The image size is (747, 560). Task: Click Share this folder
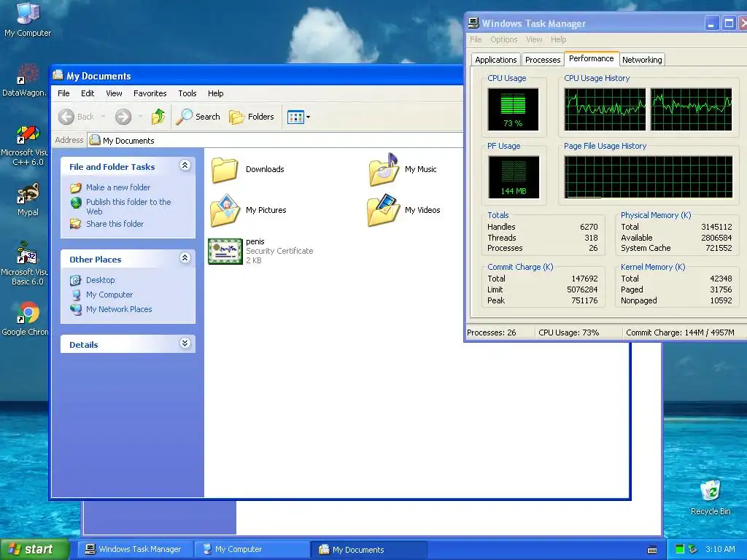click(x=115, y=224)
